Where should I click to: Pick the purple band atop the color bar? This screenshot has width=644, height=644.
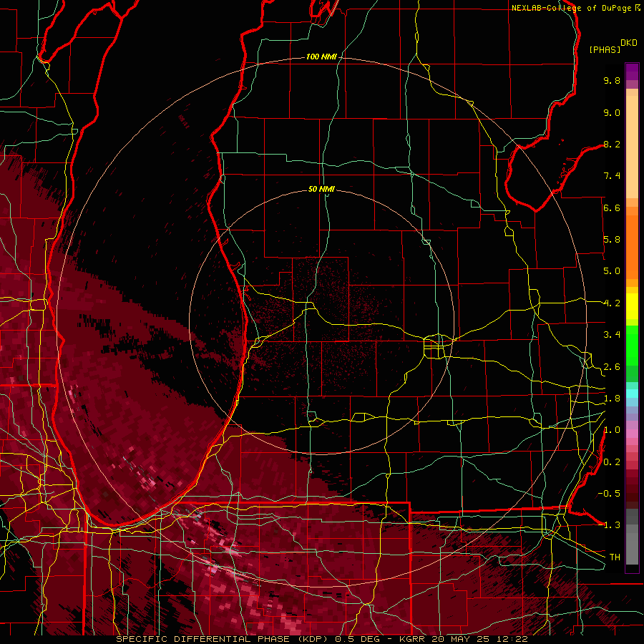(x=632, y=72)
